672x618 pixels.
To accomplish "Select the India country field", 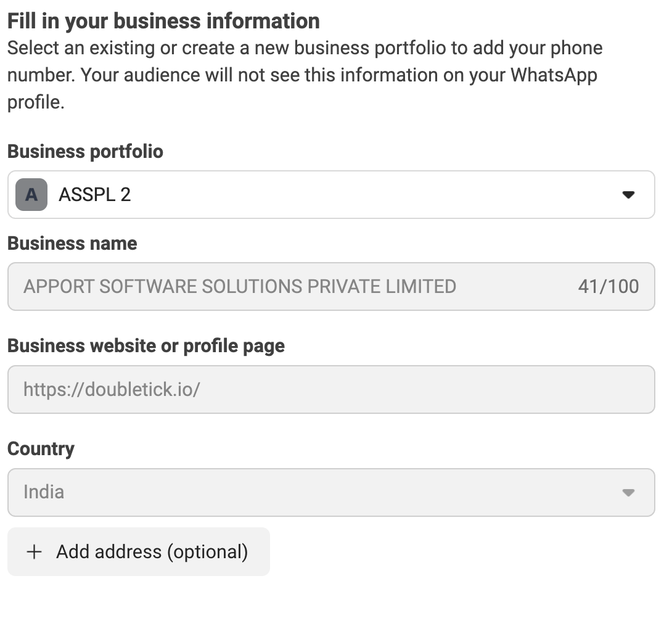I will click(308, 492).
